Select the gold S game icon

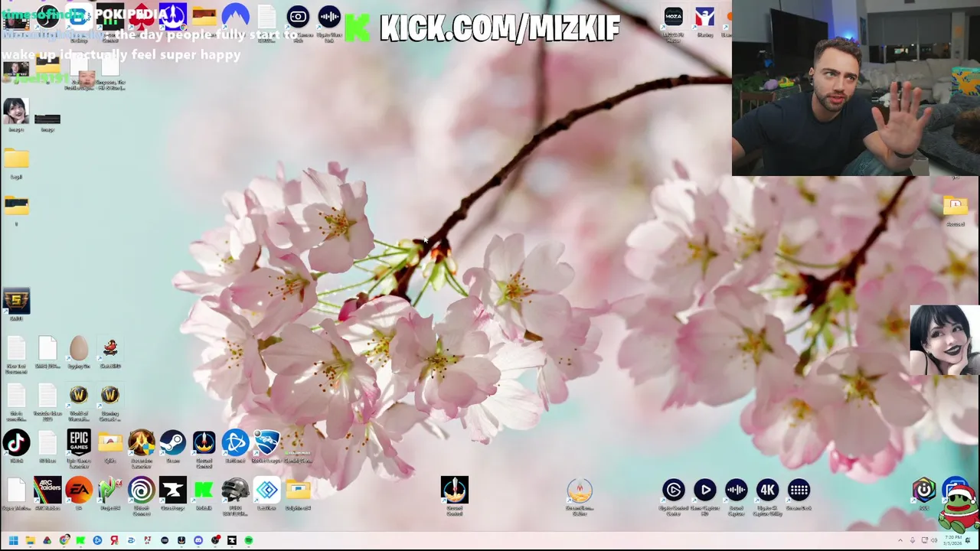(x=16, y=302)
